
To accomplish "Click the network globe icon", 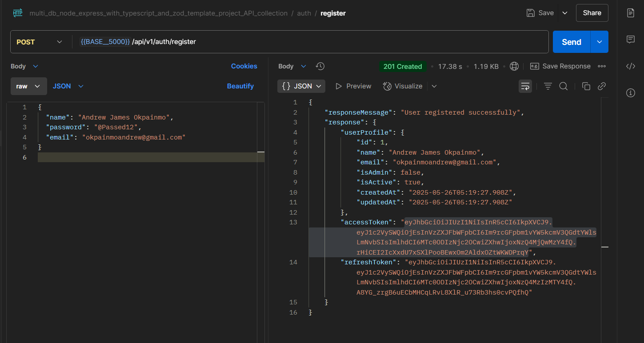I will [514, 66].
